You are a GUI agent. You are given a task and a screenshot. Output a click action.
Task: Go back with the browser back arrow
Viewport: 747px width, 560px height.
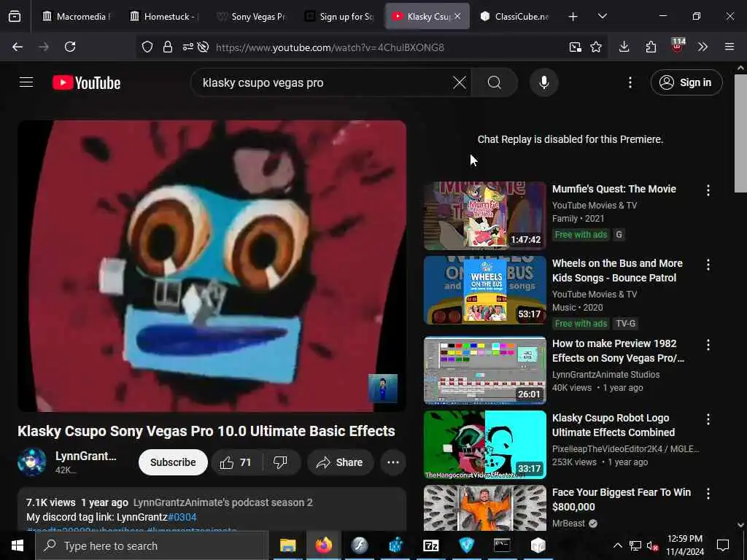[x=18, y=47]
